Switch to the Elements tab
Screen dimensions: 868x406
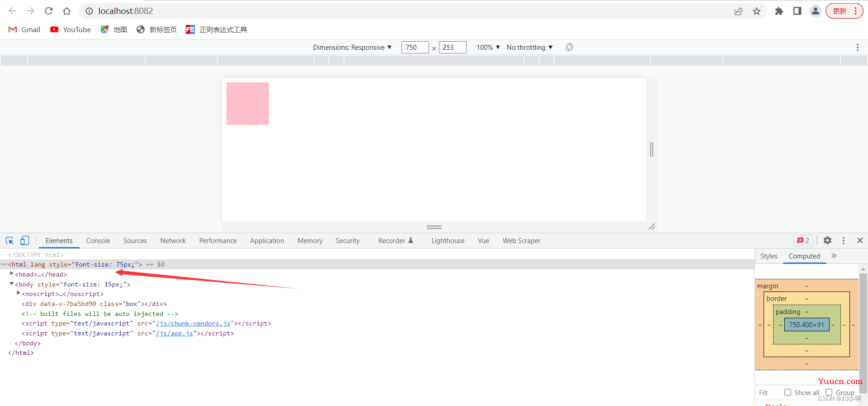(59, 241)
